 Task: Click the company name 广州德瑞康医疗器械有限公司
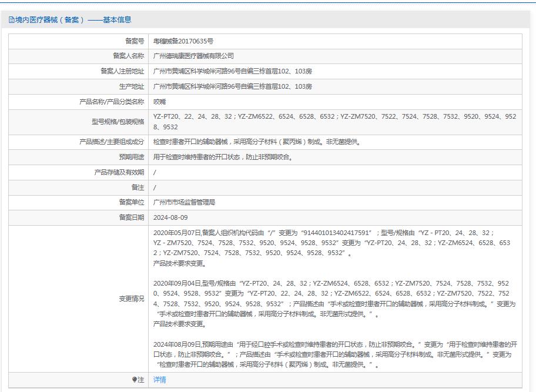click(x=193, y=56)
